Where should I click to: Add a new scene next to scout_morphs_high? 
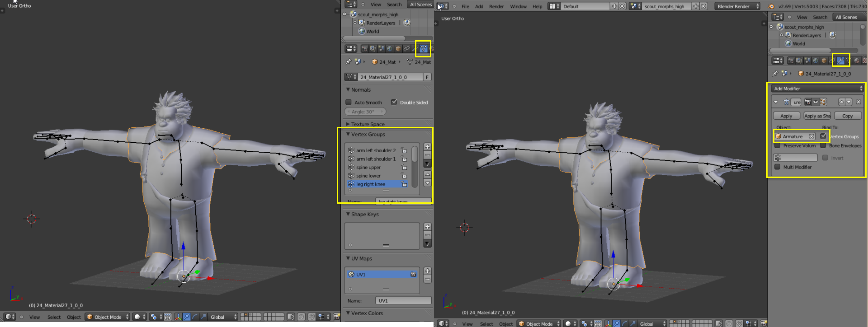(x=696, y=6)
